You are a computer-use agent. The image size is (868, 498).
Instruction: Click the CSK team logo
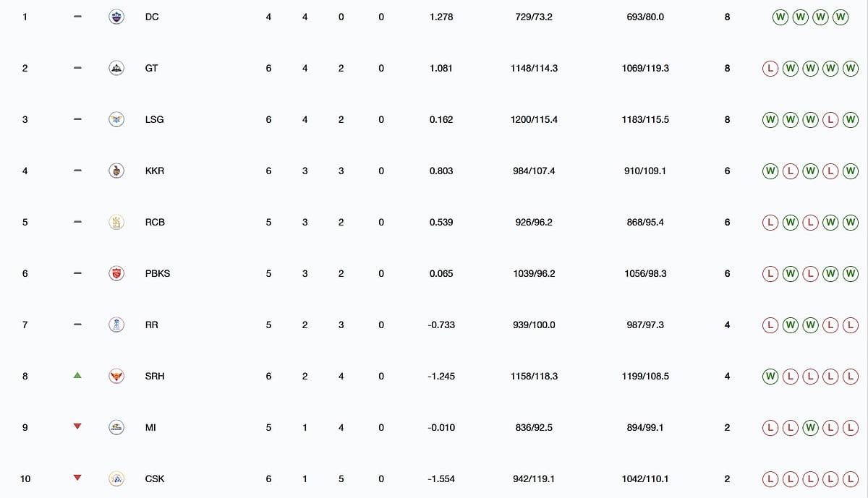[116, 478]
